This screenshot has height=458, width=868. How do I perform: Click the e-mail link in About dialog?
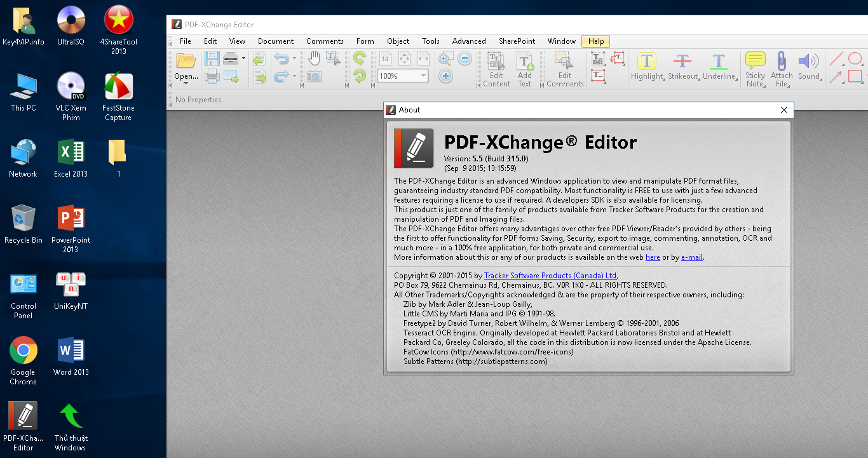(x=692, y=257)
